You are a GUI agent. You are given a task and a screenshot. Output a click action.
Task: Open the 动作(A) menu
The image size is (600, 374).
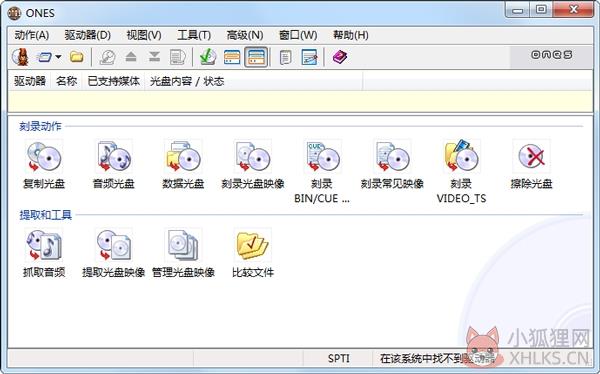pyautogui.click(x=32, y=35)
